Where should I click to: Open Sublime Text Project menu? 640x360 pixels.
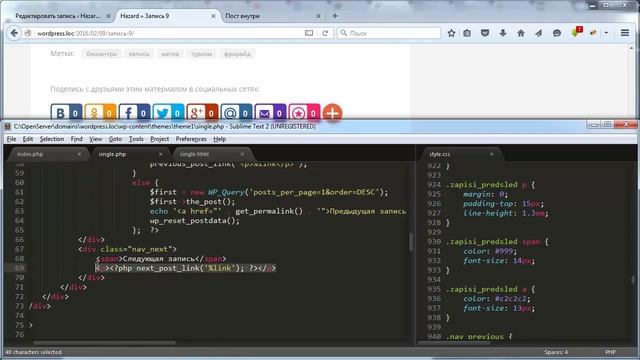tap(160, 139)
